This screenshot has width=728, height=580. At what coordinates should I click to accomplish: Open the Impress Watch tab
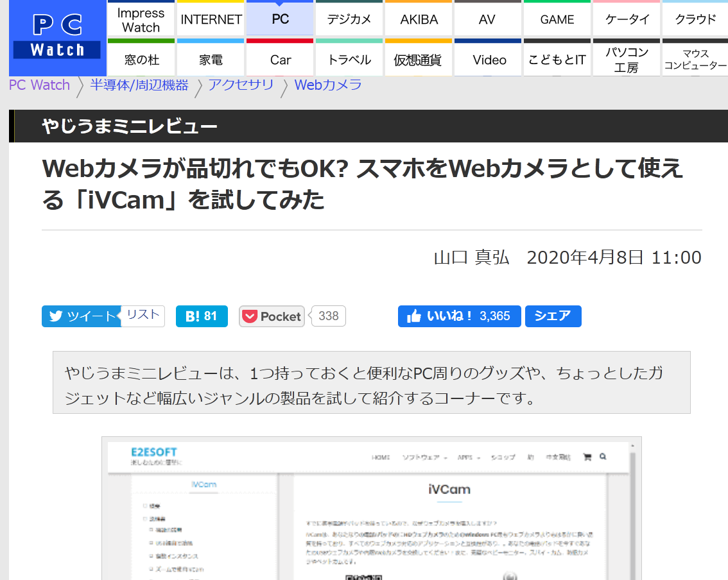point(141,19)
